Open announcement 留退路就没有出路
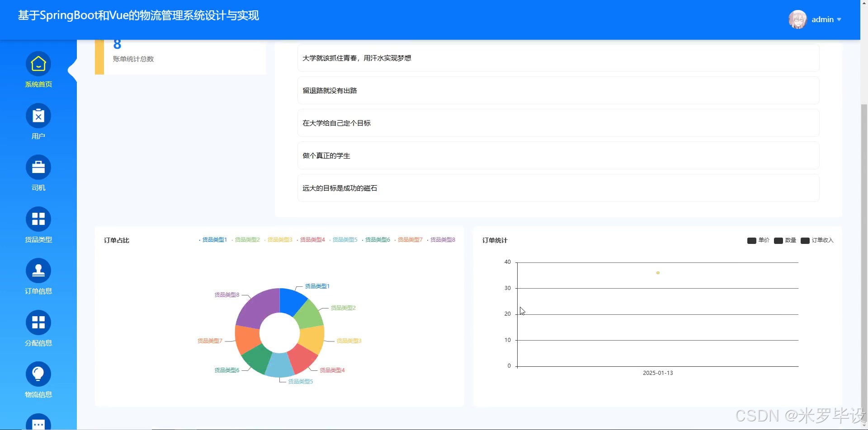The width and height of the screenshot is (868, 430). (558, 90)
